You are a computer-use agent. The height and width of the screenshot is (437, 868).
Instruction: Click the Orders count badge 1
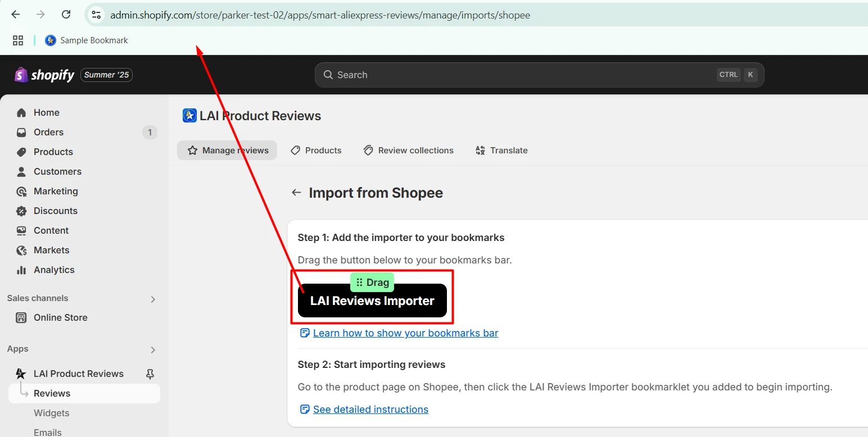(150, 133)
